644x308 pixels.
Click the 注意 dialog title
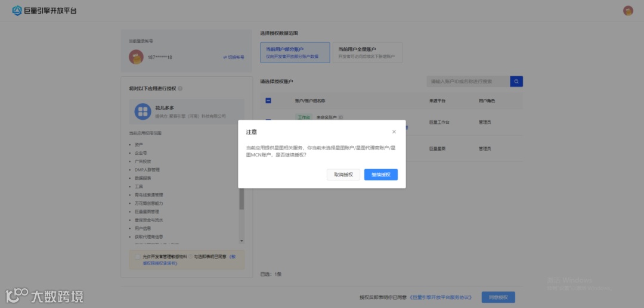pos(252,132)
